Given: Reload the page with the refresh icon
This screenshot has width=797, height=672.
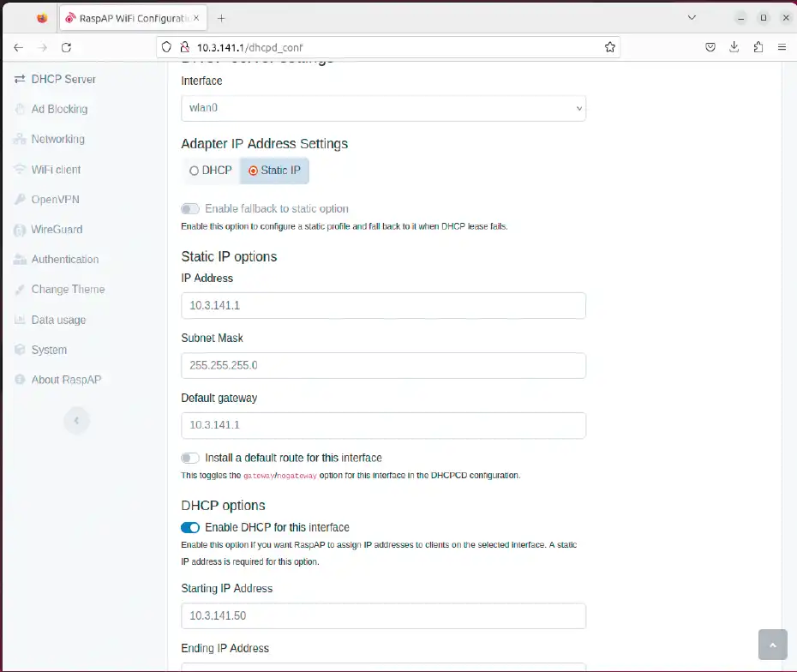Looking at the screenshot, I should tap(66, 47).
